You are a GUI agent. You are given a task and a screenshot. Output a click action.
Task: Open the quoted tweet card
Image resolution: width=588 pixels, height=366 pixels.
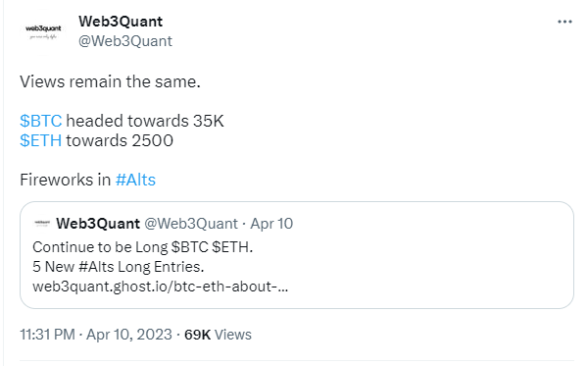tap(297, 255)
